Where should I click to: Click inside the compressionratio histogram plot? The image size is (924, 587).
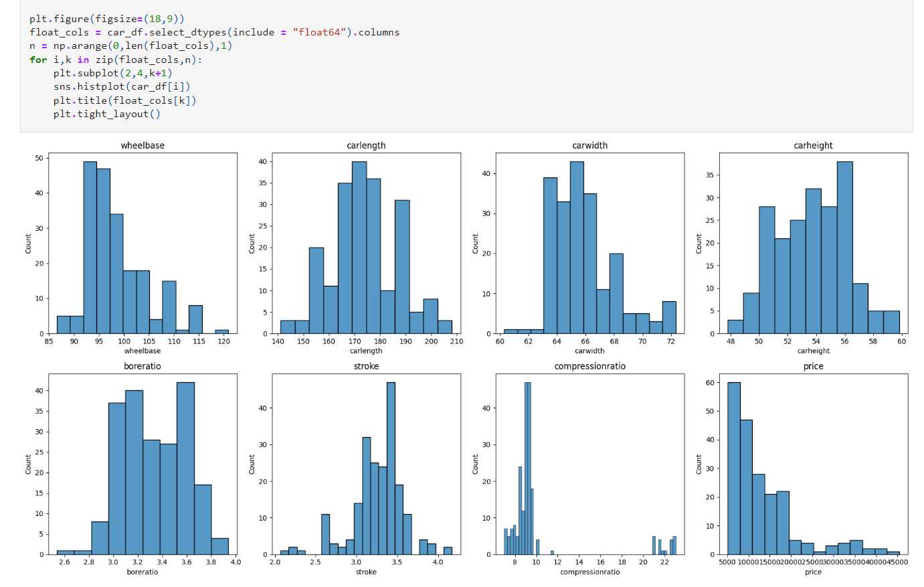[589, 464]
